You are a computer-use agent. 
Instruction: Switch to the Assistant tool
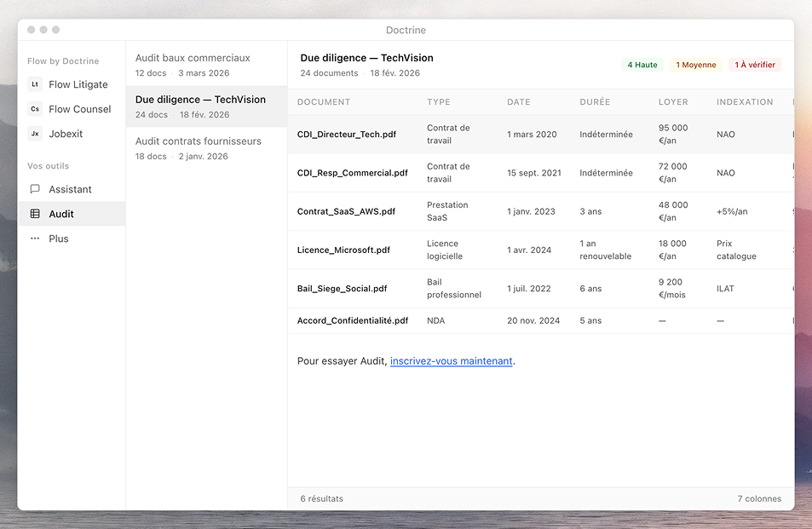pyautogui.click(x=72, y=189)
